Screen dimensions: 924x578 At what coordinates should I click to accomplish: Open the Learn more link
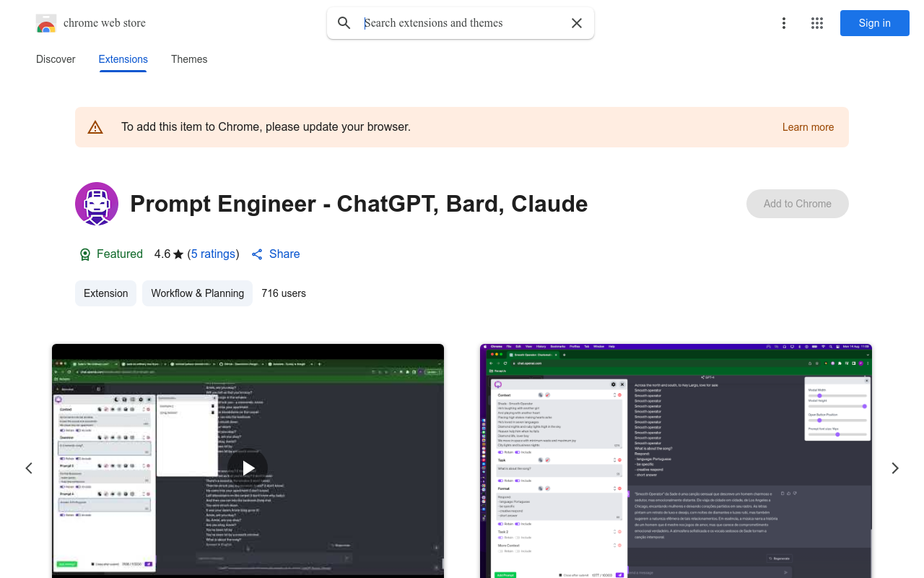pos(808,127)
